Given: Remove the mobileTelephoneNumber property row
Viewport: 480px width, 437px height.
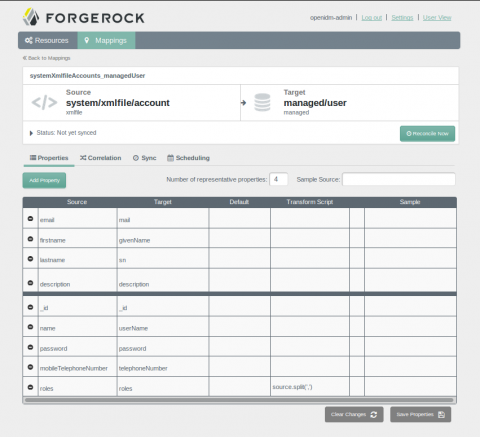Looking at the screenshot, I should click(x=30, y=367).
